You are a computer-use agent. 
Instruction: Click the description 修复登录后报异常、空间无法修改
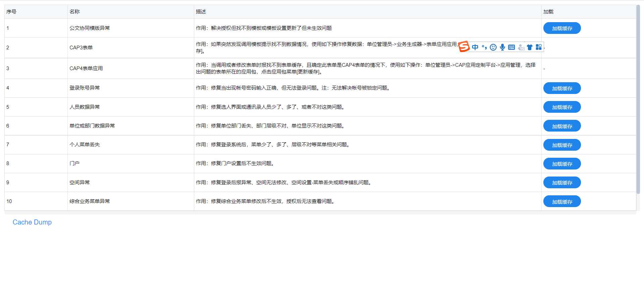(284, 183)
